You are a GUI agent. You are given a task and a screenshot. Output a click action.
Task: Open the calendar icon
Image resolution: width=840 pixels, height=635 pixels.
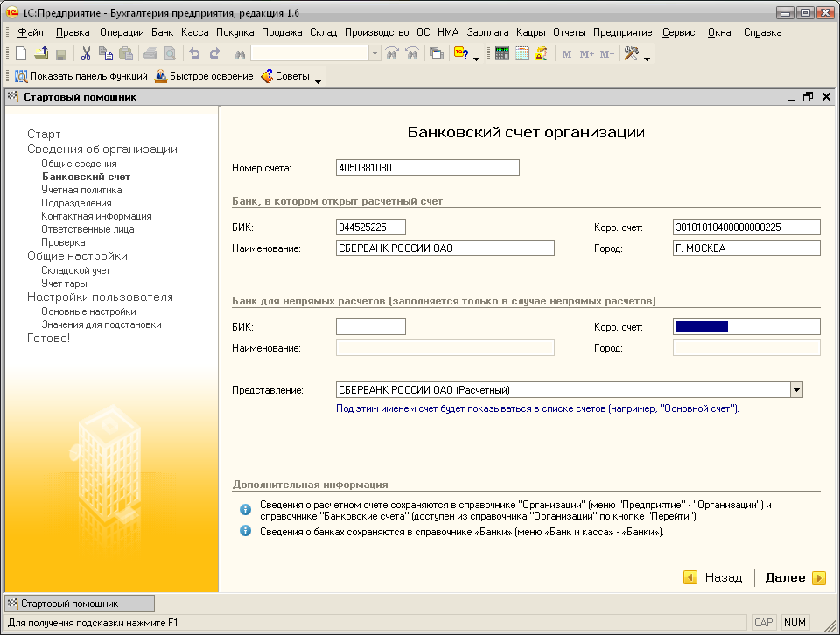pyautogui.click(x=521, y=53)
